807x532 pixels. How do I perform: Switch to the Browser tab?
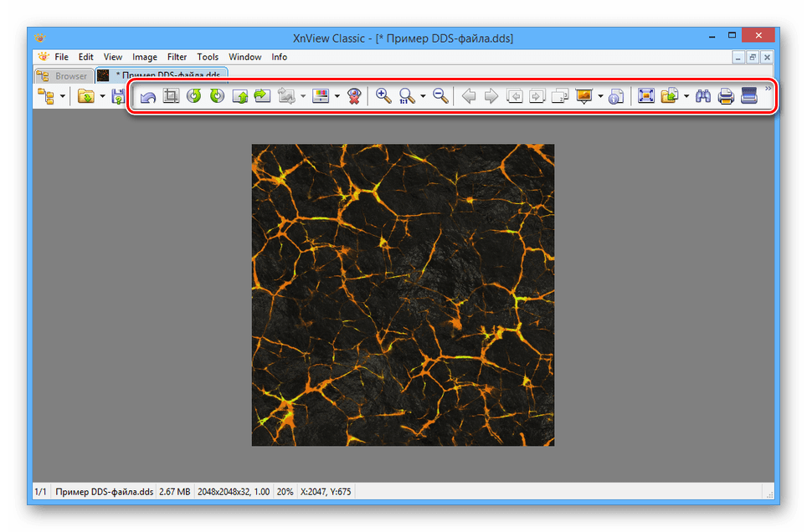point(64,76)
